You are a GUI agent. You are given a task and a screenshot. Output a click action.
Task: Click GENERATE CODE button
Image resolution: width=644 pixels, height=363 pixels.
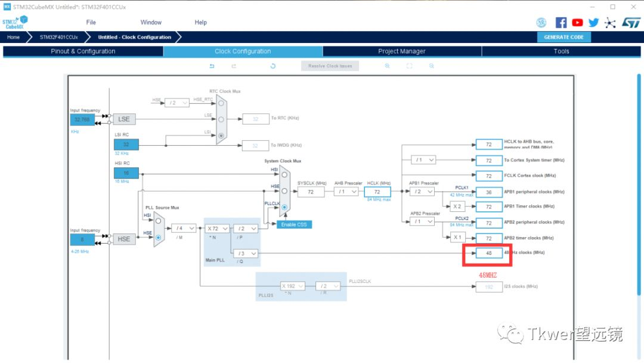[564, 37]
